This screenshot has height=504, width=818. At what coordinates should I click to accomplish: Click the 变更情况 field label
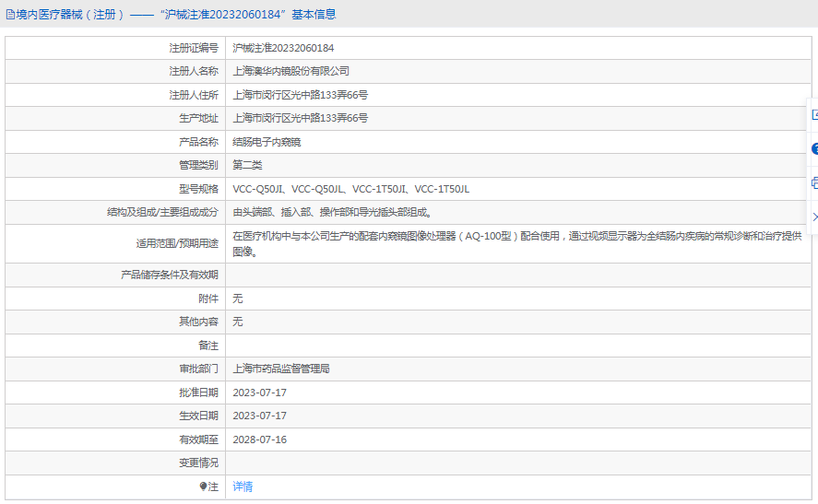[x=199, y=463]
